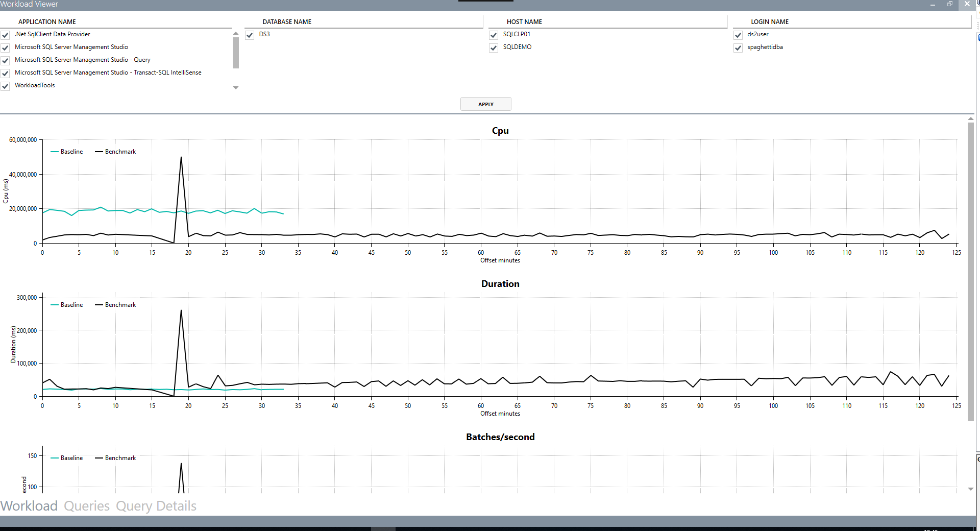This screenshot has height=531, width=980.
Task: Switch to the Queries tab
Action: click(x=87, y=506)
